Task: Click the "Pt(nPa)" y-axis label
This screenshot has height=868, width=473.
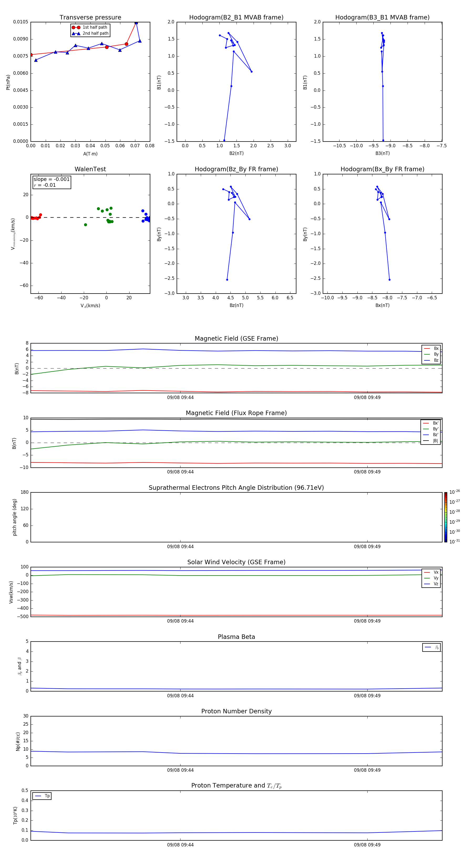Action: click(x=8, y=82)
